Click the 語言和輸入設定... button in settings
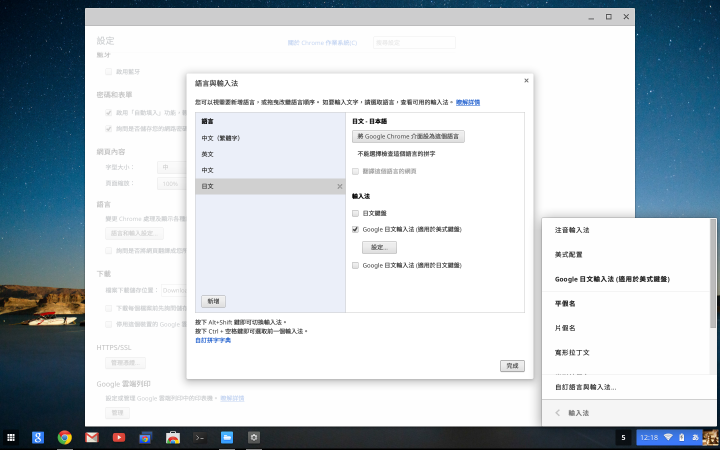720x450 pixels. 134,233
